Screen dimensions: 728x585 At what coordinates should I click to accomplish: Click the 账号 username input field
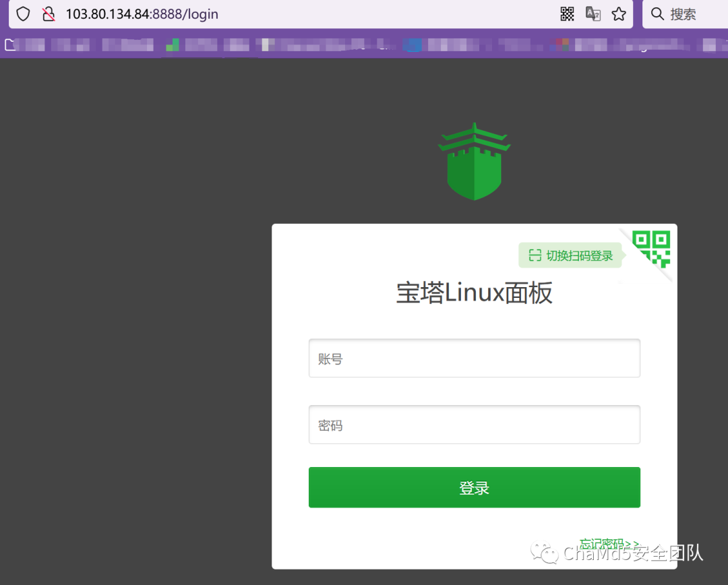(x=474, y=358)
